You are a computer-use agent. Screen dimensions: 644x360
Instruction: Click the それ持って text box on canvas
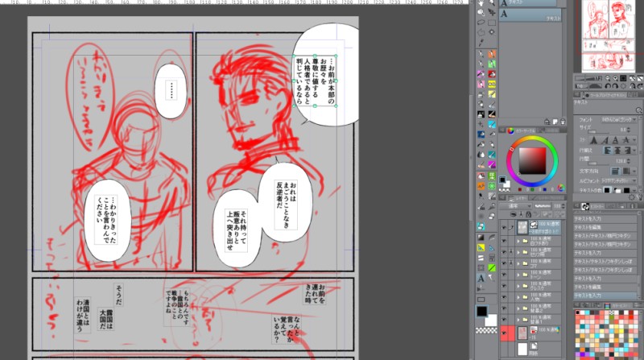click(x=237, y=230)
